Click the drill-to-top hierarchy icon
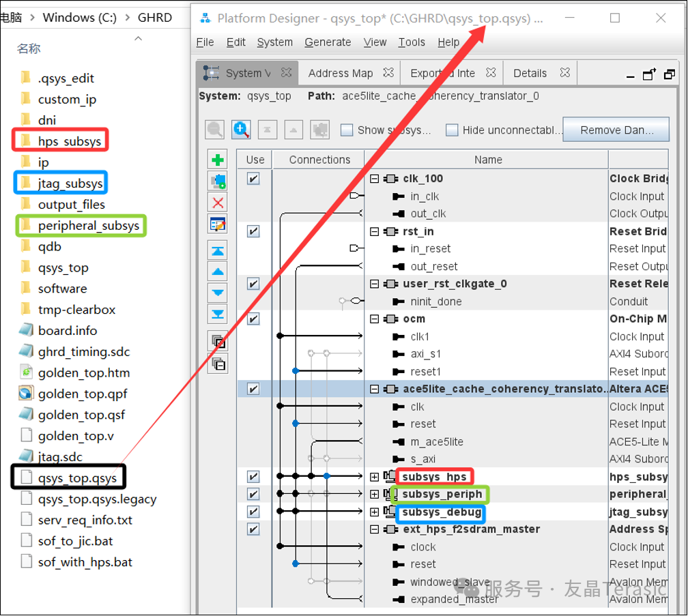688x616 pixels. click(x=268, y=130)
